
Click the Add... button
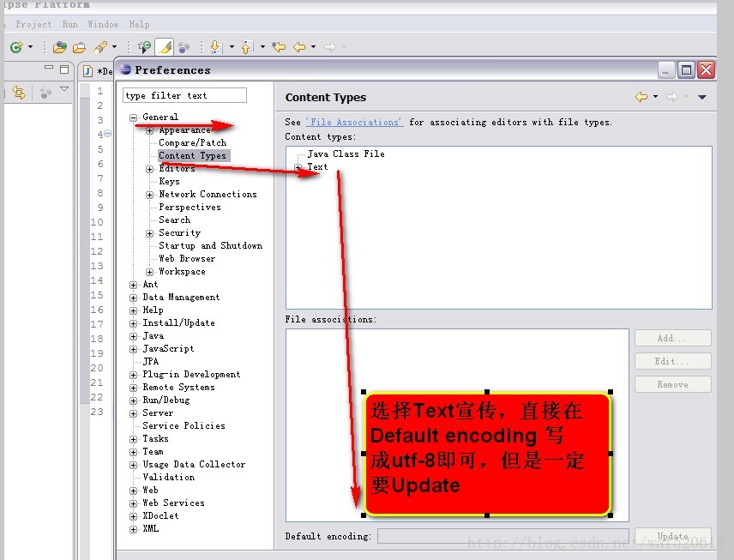pos(672,338)
